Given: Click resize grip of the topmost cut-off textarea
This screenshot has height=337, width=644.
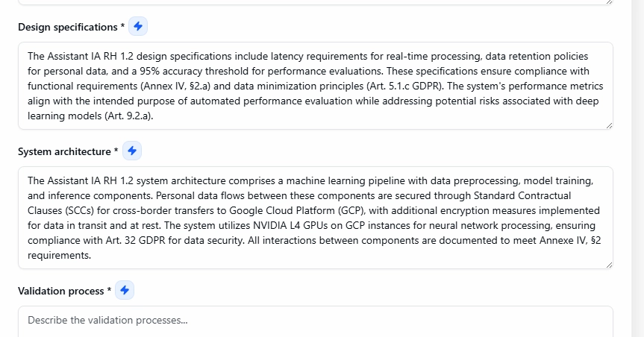Looking at the screenshot, I should point(609,2).
